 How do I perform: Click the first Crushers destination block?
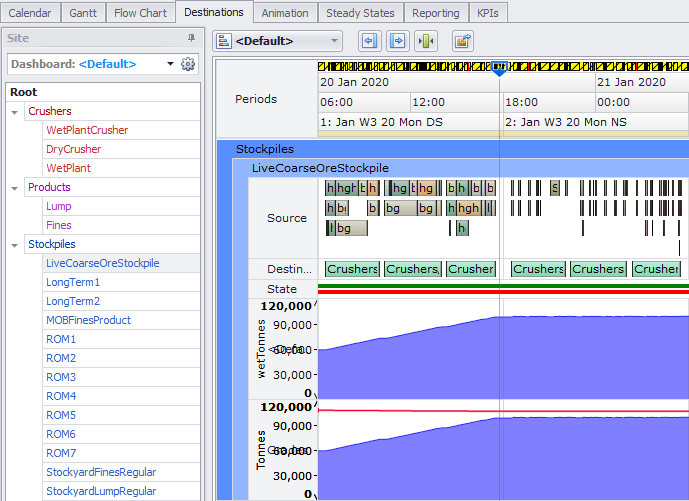click(352, 269)
